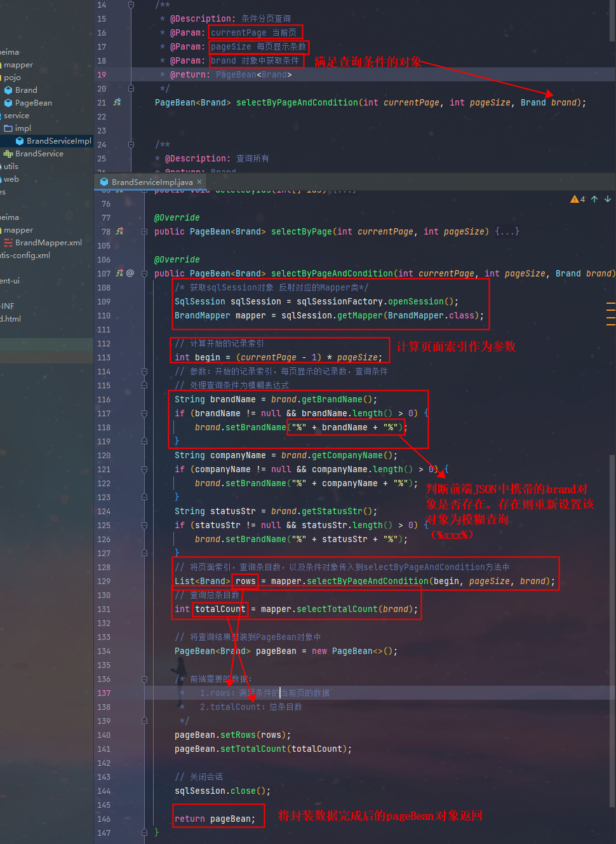Select the BrandServiceImpl.java editor tab

pyautogui.click(x=151, y=182)
